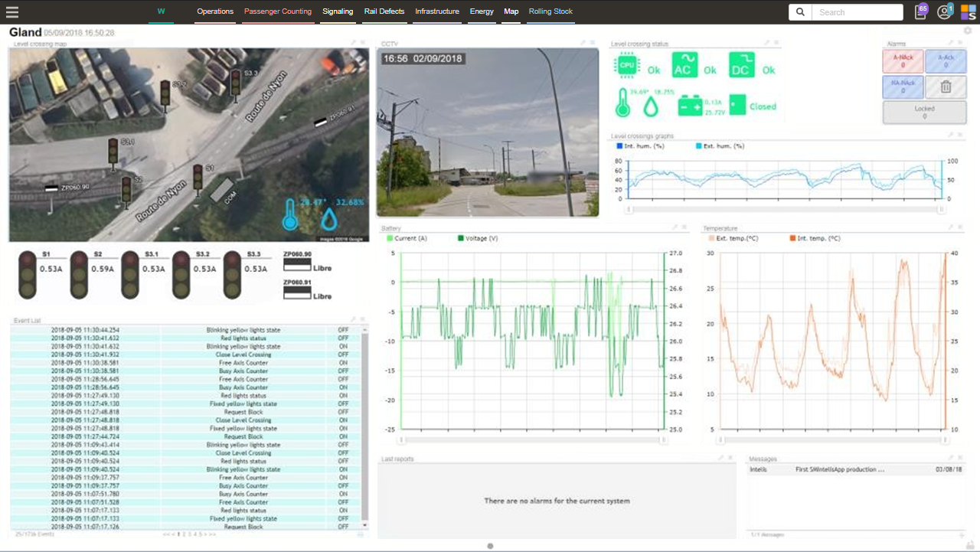Open the dashboard settings gear icon
The image size is (980, 552).
click(968, 31)
